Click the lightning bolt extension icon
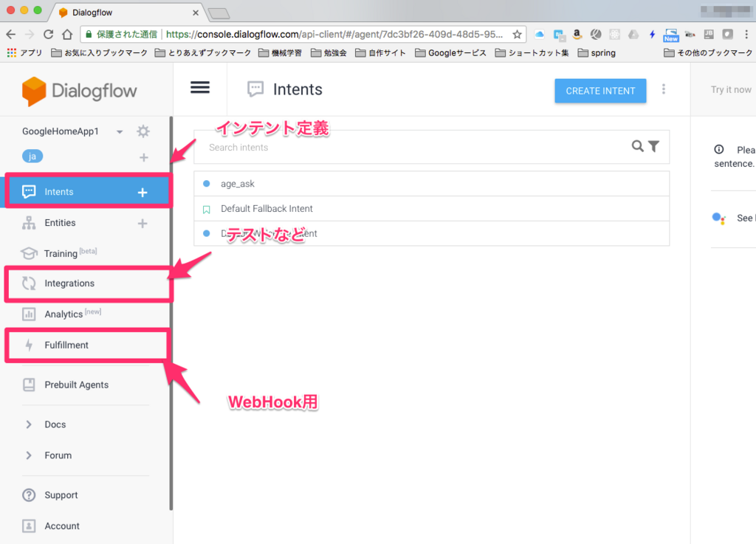The height and width of the screenshot is (544, 756). tap(652, 34)
